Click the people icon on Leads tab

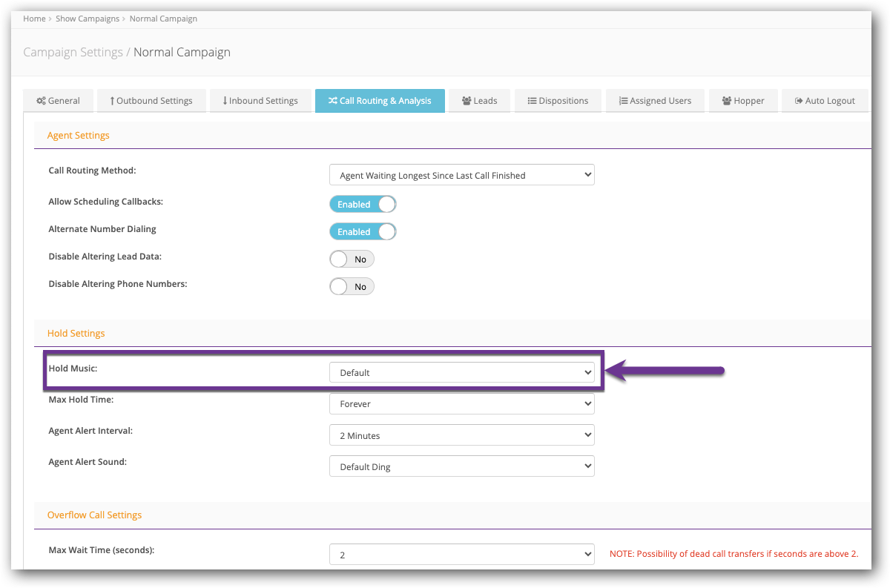point(467,101)
